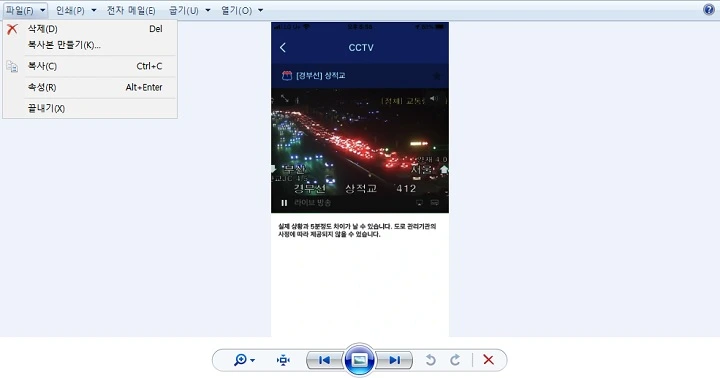The image size is (720, 378).
Task: Click the cast screen icon on video bar
Action: pos(419,203)
